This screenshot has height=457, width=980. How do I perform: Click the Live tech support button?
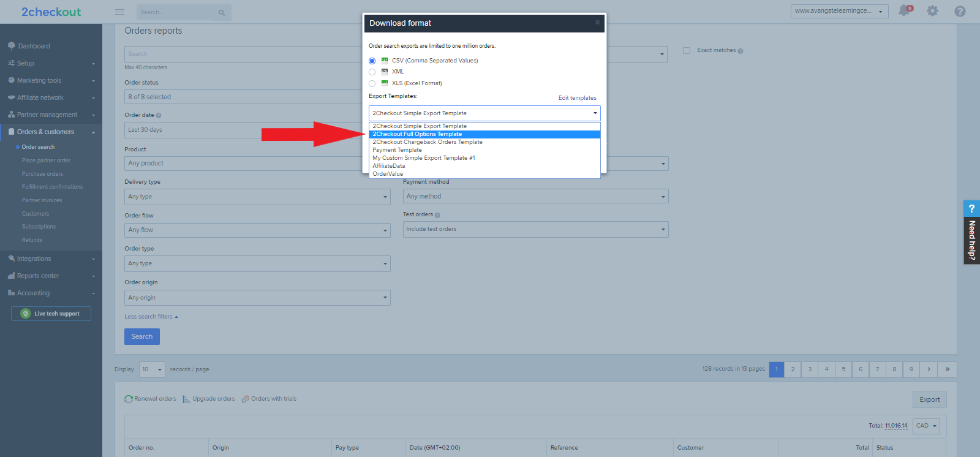coord(51,314)
